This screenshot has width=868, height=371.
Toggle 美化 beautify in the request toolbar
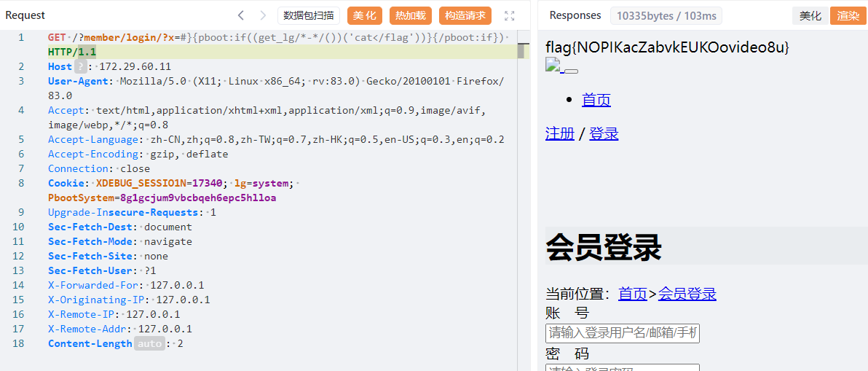coord(365,15)
